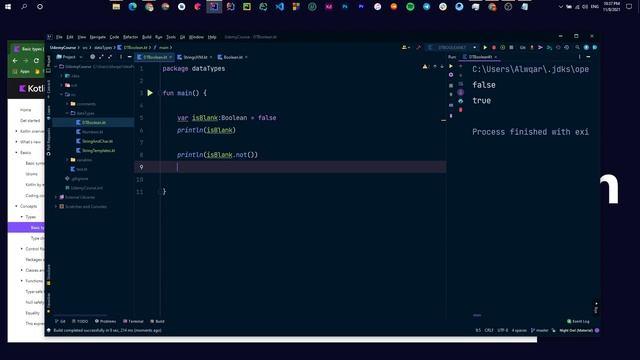Image resolution: width=640 pixels, height=360 pixels.
Task: Collapse the UdemyCourse root project node
Action: pos(56,67)
